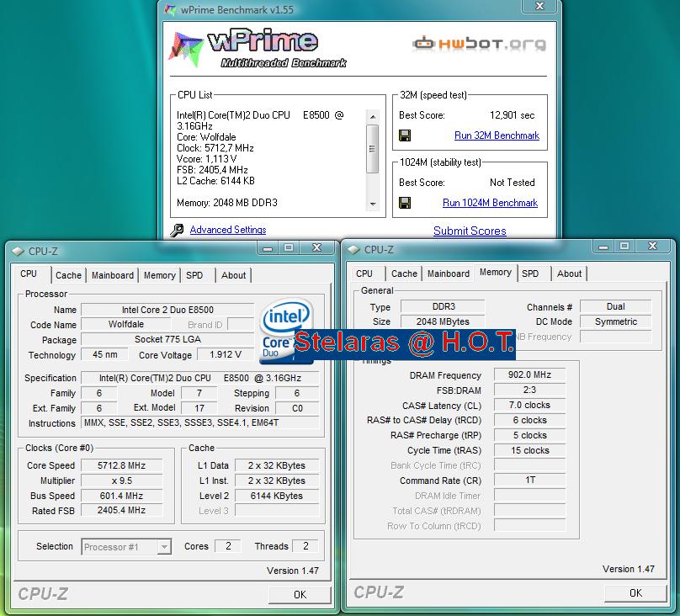Click the 'Clock: 5712,7 MHz' line in CPU List
This screenshot has width=680, height=616.
(x=215, y=148)
